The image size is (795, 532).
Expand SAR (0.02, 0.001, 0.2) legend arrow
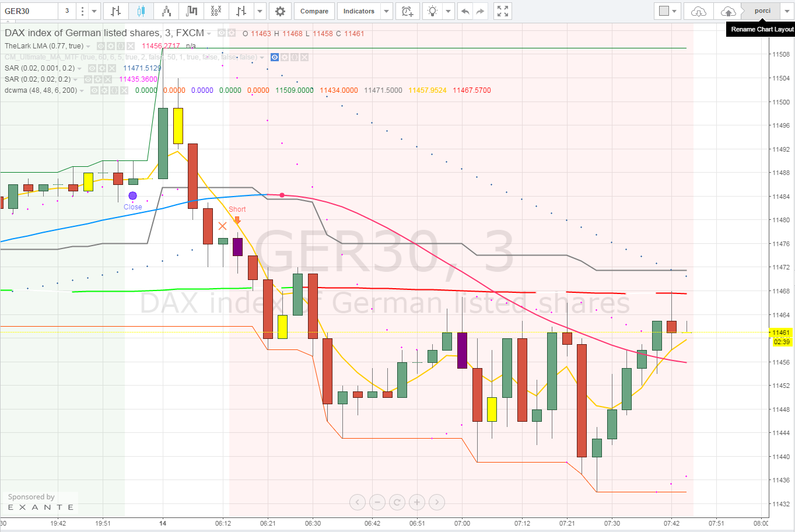[80, 69]
